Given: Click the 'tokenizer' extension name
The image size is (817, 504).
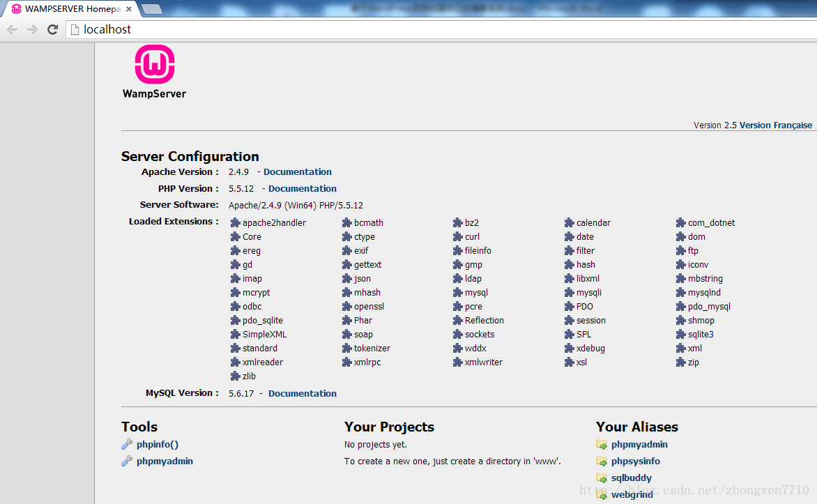Looking at the screenshot, I should tap(372, 348).
